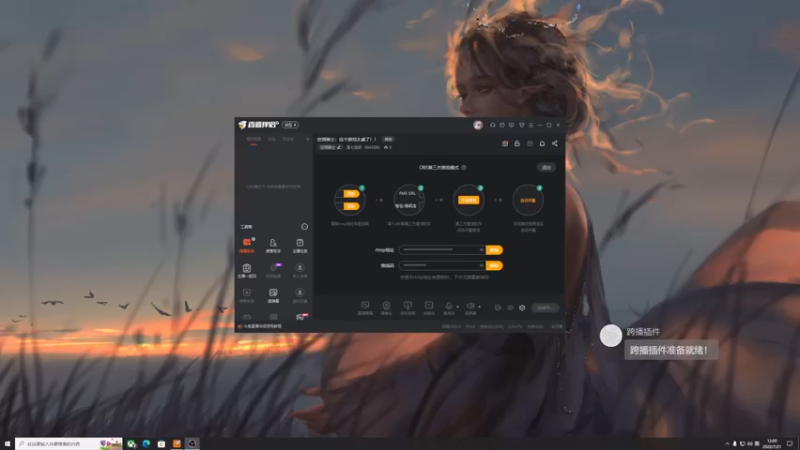The height and width of the screenshot is (450, 800).
Task: Click calendar icon beside headset in title bar
Action: [x=502, y=125]
